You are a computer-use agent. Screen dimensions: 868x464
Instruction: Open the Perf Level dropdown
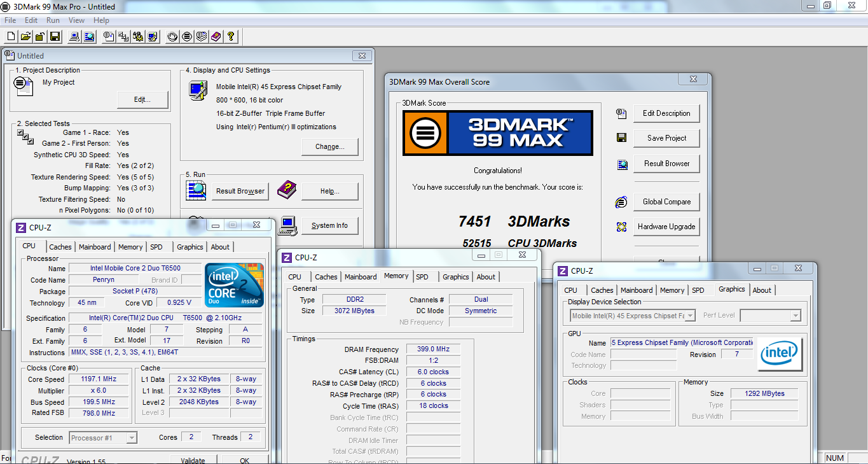[x=795, y=316]
